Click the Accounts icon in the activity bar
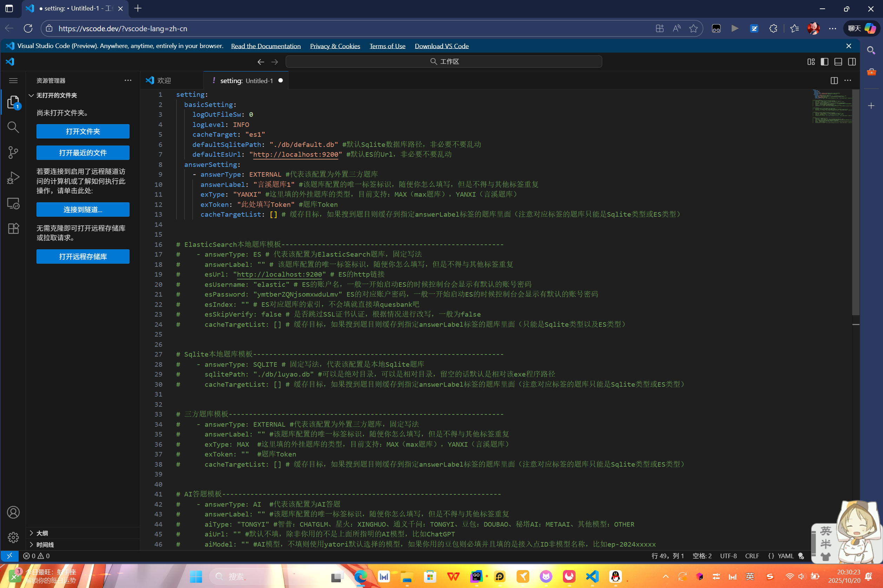This screenshot has height=588, width=883. [x=13, y=512]
